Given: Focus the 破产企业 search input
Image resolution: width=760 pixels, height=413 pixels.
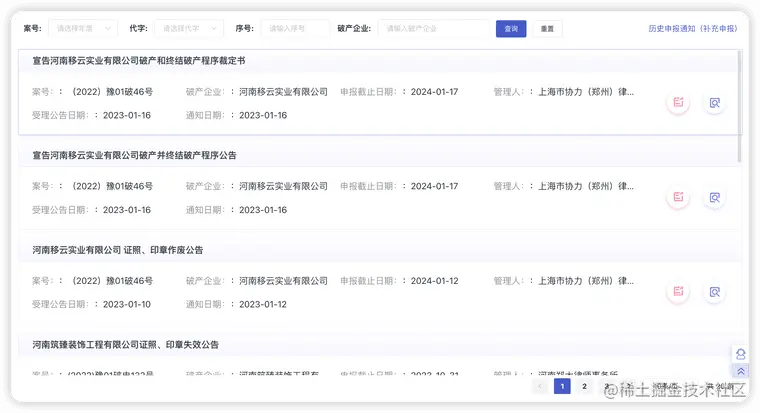Looking at the screenshot, I should pos(433,29).
